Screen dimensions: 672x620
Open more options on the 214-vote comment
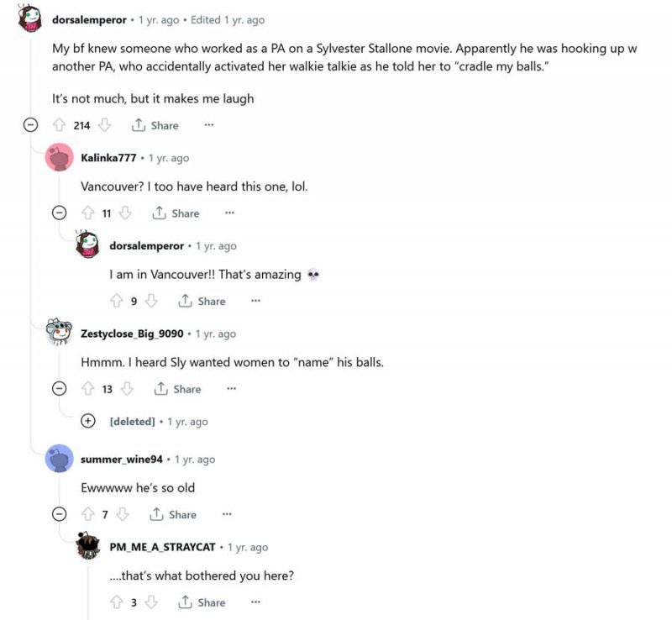click(209, 125)
